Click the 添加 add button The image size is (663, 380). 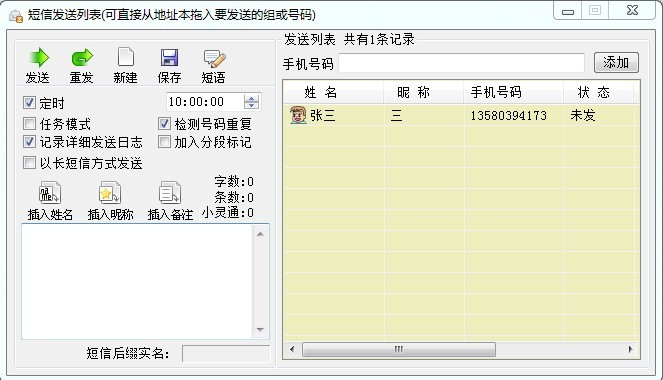(x=616, y=63)
